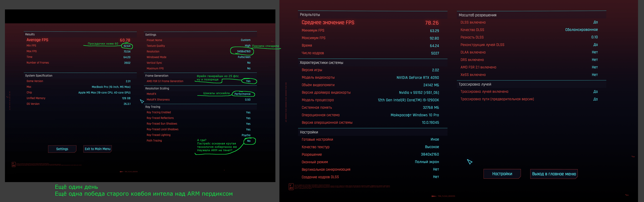Click the "Создание кадров DLSS" label
Viewport: 644px width, 202px height.
coord(320,177)
